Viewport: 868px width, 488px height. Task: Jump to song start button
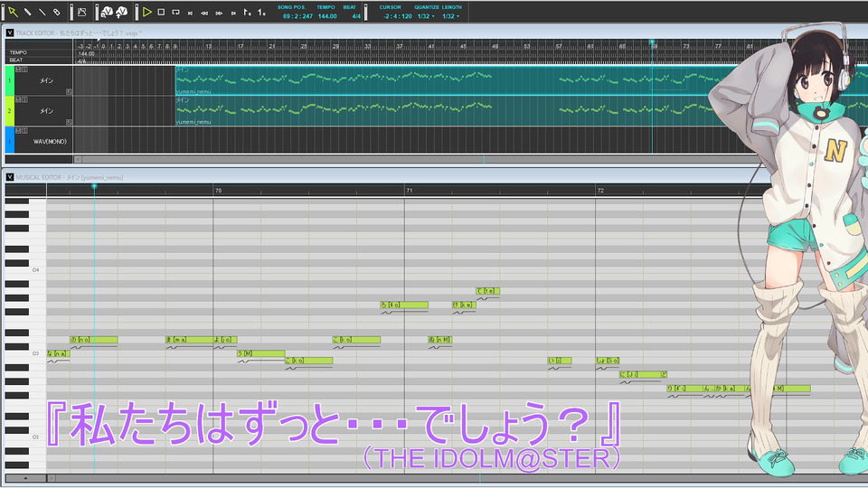(190, 13)
